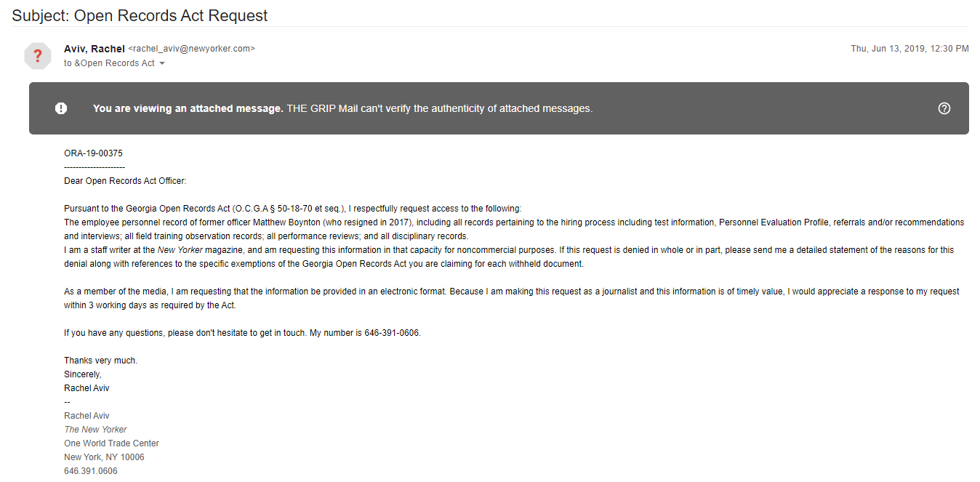
Task: Click the bold attached message warning text
Action: (x=188, y=108)
